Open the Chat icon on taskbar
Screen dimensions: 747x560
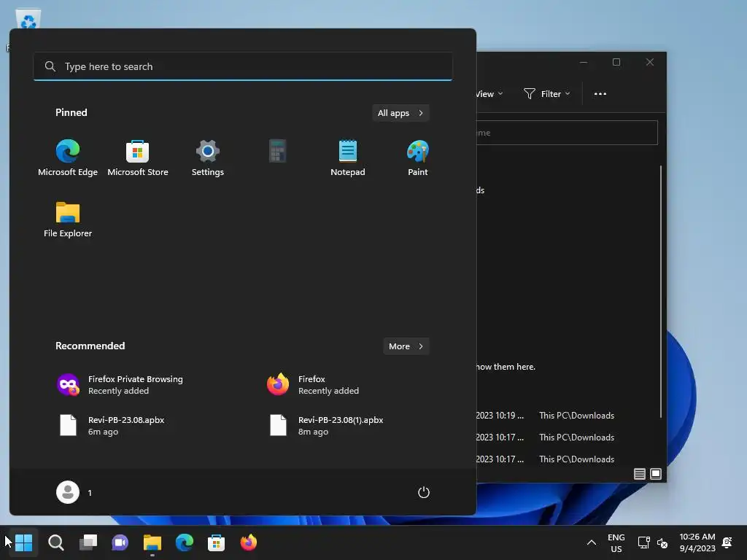coord(120,542)
